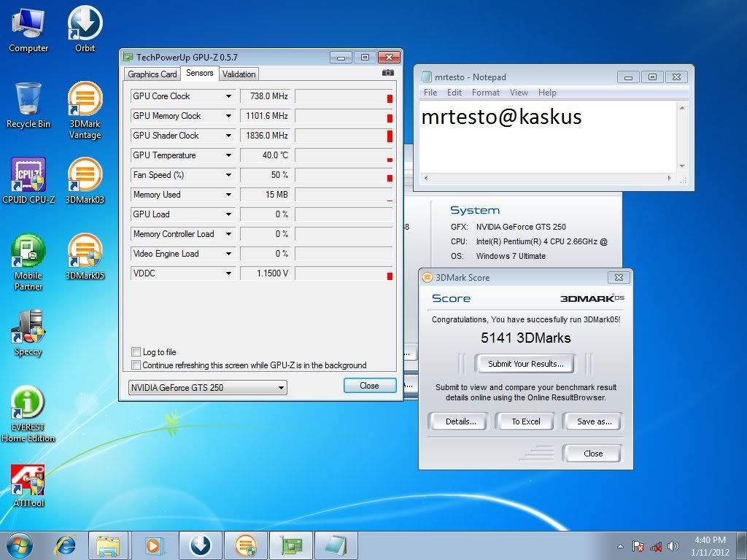Open the Action Center flag icon

click(x=638, y=546)
